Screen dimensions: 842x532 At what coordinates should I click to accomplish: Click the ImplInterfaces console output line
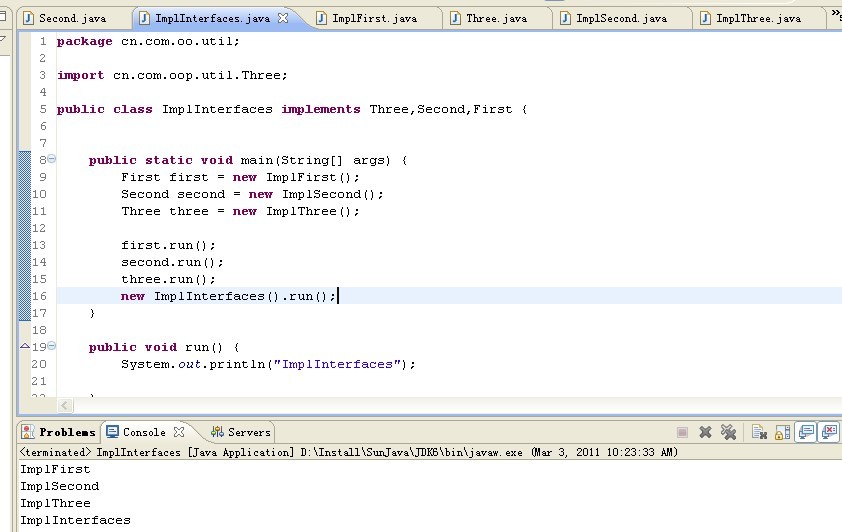75,520
